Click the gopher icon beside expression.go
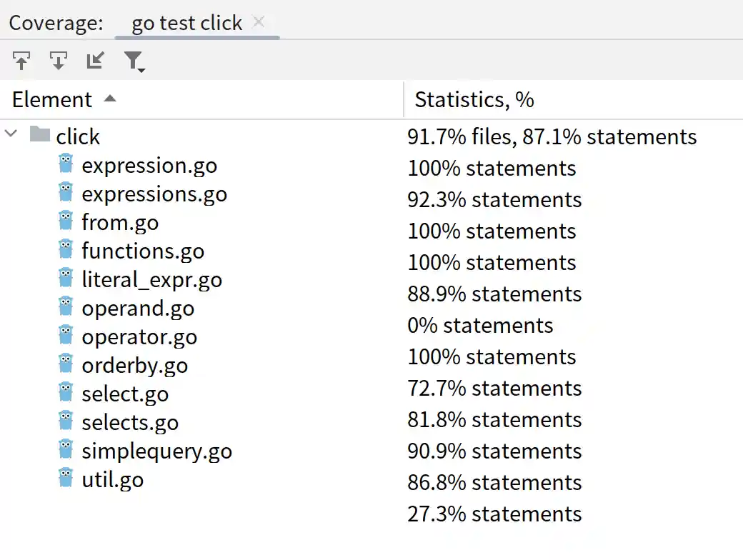The image size is (743, 560). (66, 164)
